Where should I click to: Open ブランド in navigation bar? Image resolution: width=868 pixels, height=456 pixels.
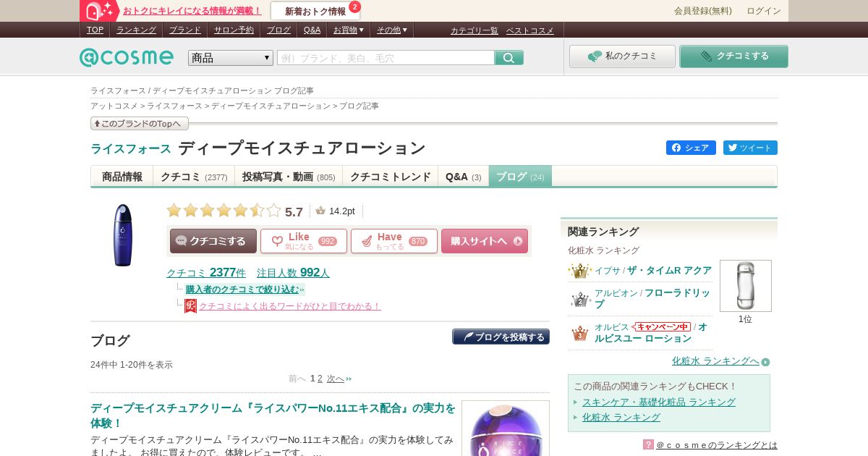[x=185, y=30]
